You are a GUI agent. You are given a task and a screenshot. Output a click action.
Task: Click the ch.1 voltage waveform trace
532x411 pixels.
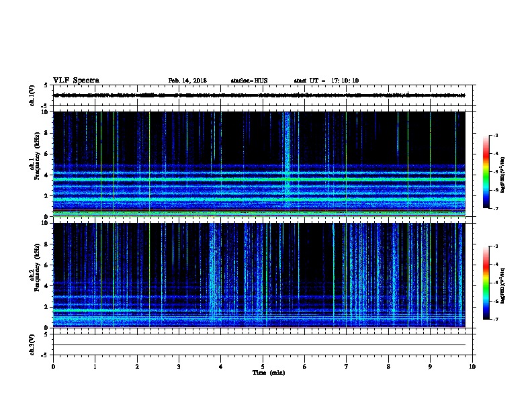click(259, 95)
